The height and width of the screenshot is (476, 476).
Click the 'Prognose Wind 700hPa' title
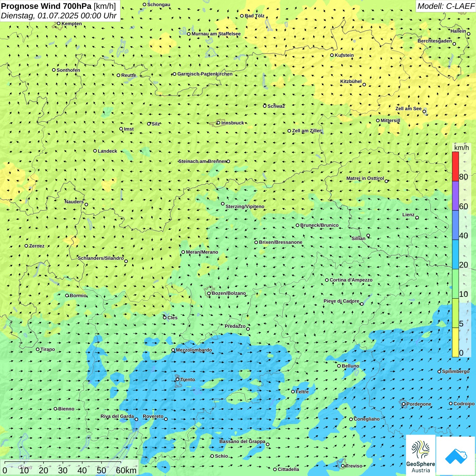tap(46, 6)
